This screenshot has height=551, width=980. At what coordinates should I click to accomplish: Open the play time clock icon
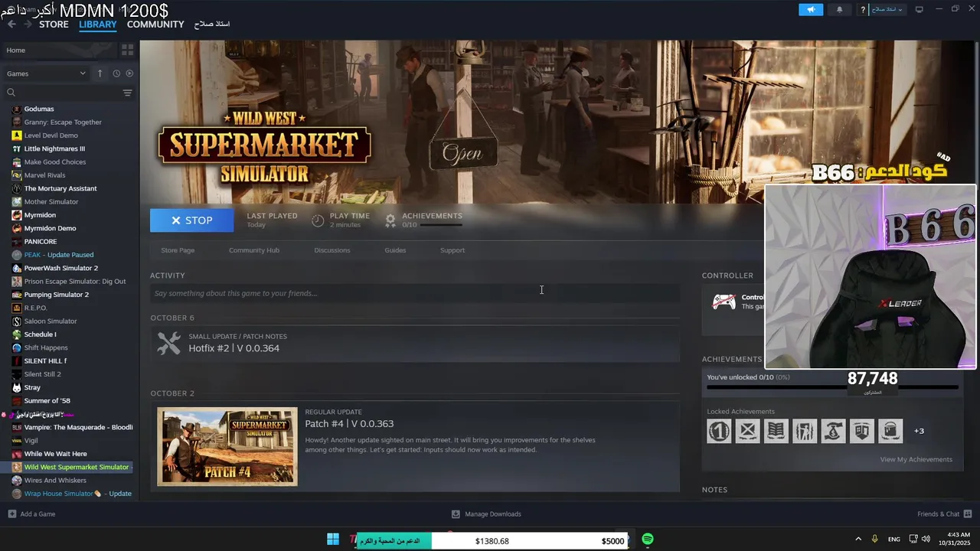318,220
